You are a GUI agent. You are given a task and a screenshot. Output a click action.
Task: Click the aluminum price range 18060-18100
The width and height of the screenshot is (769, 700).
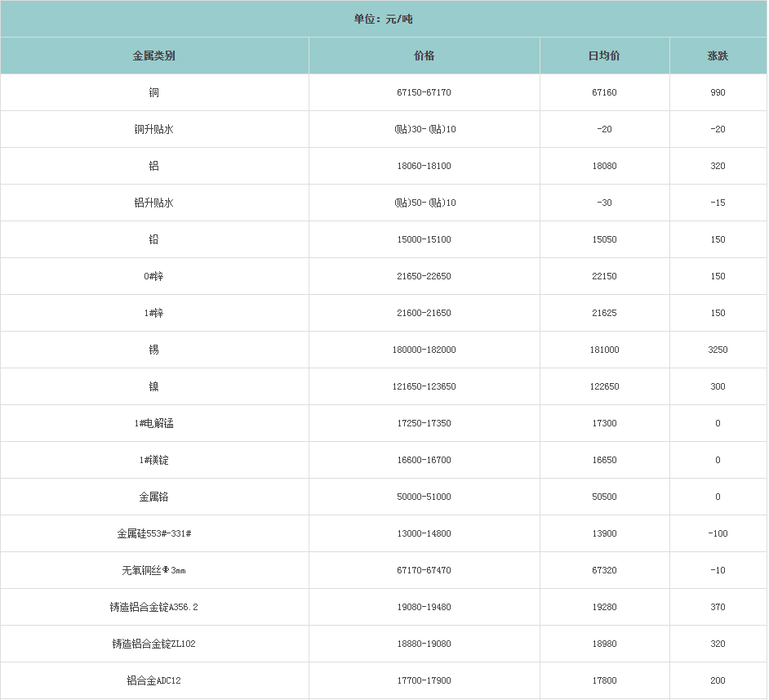tap(424, 167)
